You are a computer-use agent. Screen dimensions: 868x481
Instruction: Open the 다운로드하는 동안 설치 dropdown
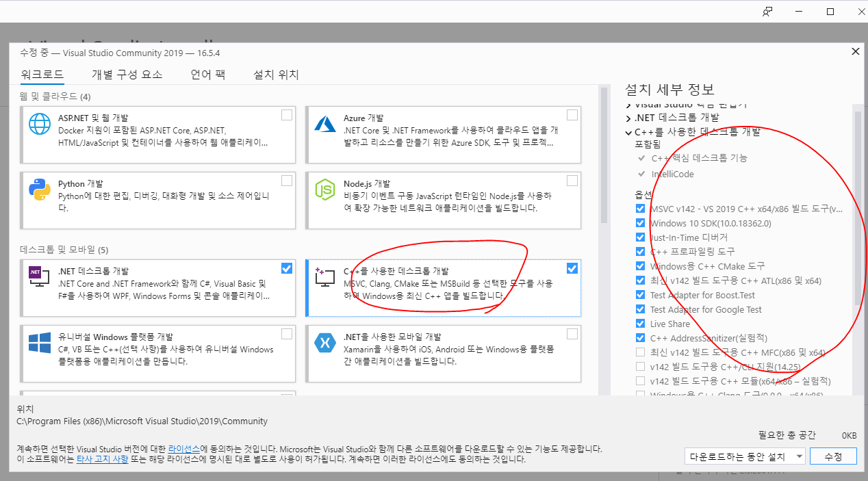(x=745, y=456)
